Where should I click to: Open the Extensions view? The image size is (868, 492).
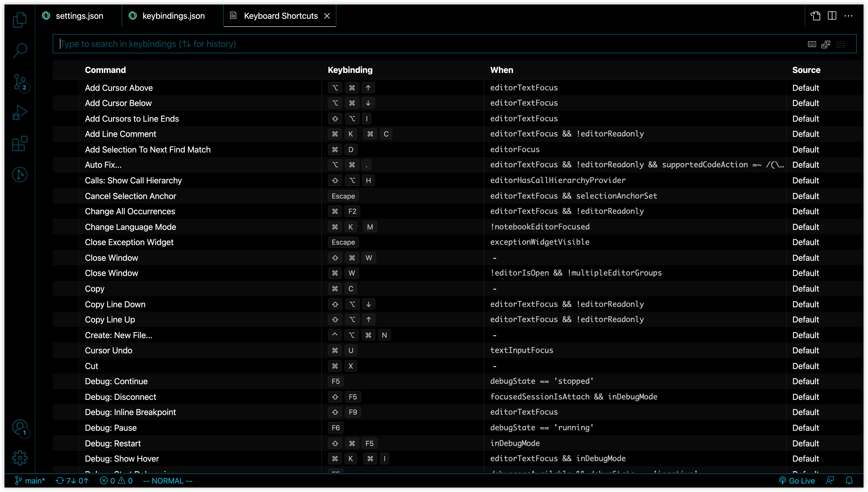pos(20,144)
